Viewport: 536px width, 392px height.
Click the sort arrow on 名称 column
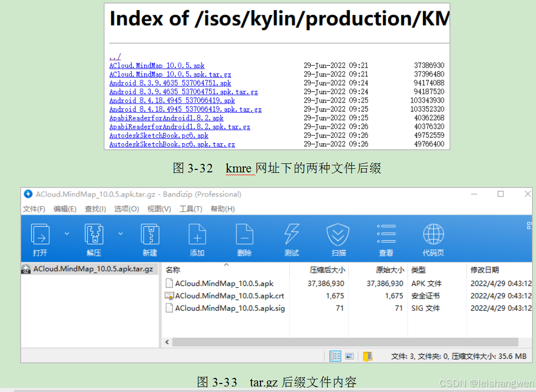[226, 265]
